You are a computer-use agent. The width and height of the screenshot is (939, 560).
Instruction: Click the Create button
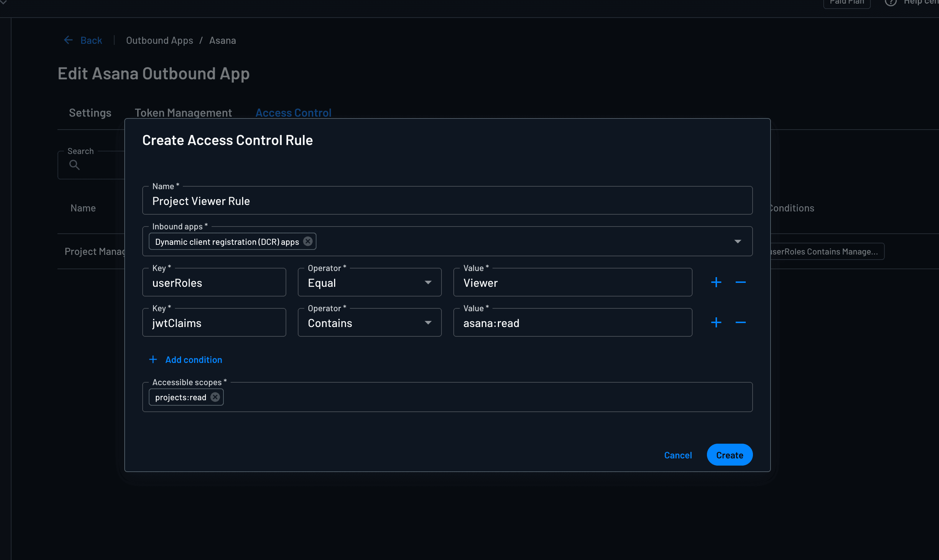tap(730, 455)
